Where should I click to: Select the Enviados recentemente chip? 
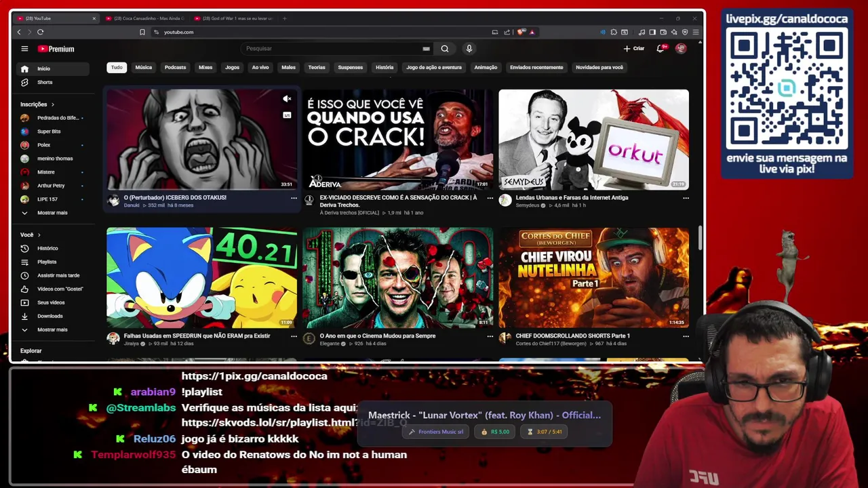536,67
